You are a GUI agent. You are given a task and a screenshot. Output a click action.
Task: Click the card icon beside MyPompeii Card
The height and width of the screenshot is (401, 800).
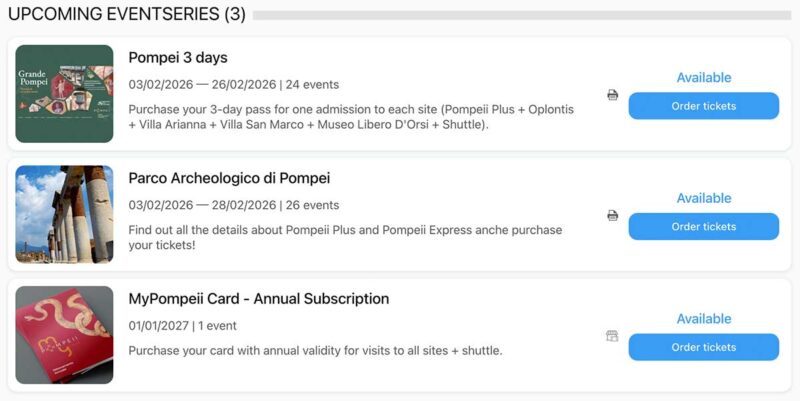(x=612, y=336)
